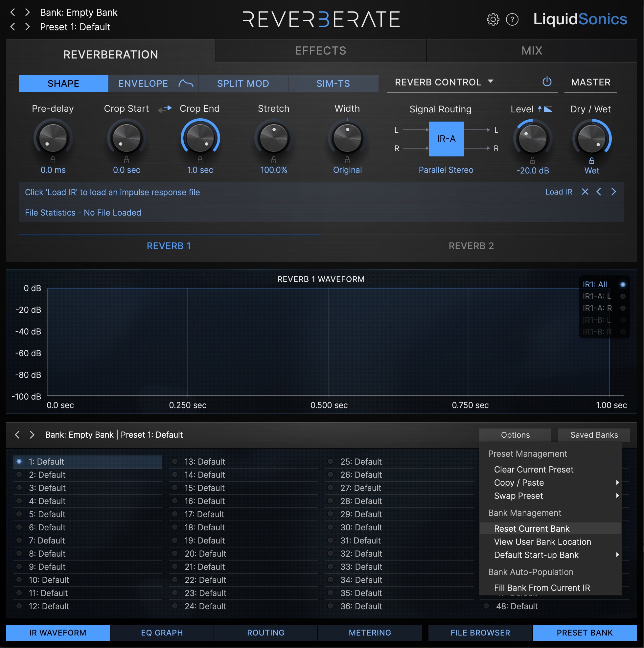Go to previous bank with top arrow
Image resolution: width=644 pixels, height=648 pixels.
(x=13, y=12)
